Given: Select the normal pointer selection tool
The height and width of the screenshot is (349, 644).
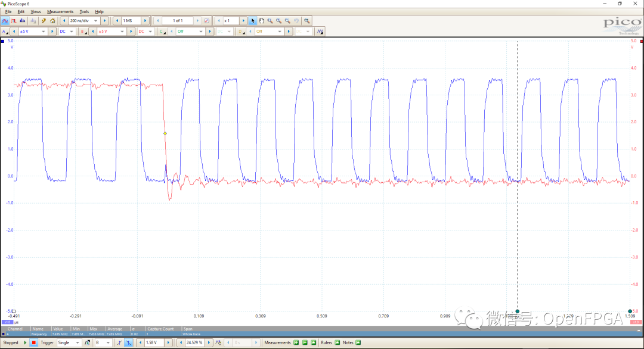Looking at the screenshot, I should [252, 21].
